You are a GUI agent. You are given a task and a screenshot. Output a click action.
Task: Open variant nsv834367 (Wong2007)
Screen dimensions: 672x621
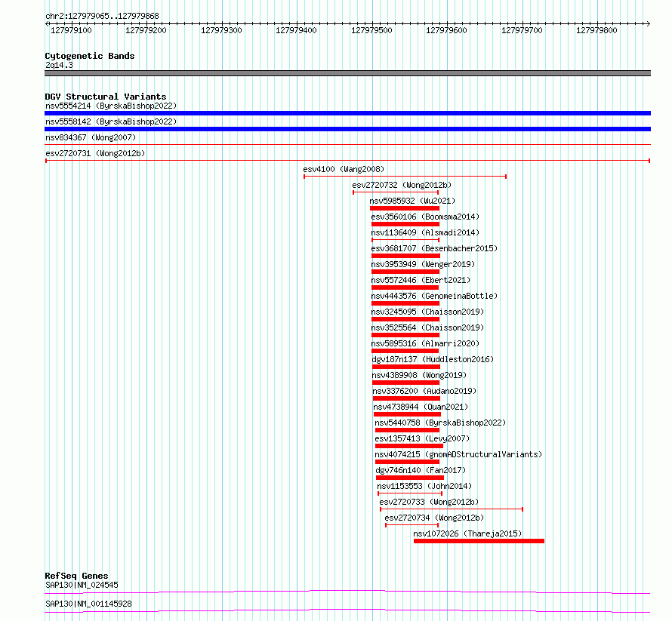coord(91,137)
